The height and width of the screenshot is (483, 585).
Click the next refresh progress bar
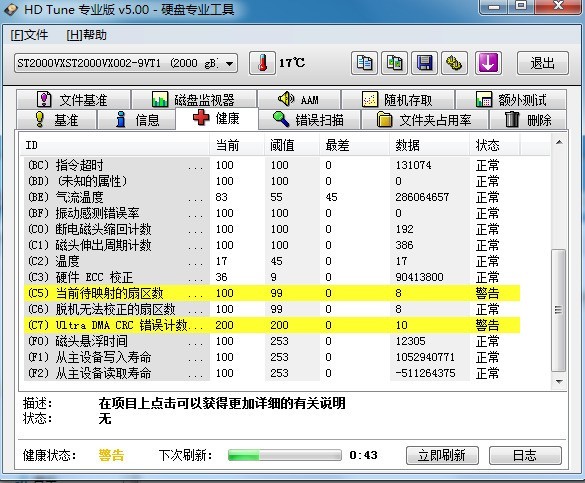285,455
